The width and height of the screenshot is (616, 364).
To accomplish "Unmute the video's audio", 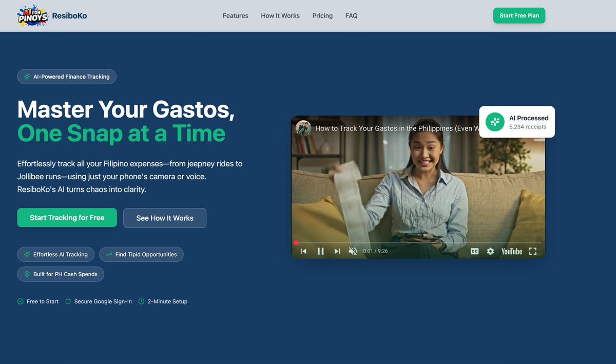I will 353,251.
